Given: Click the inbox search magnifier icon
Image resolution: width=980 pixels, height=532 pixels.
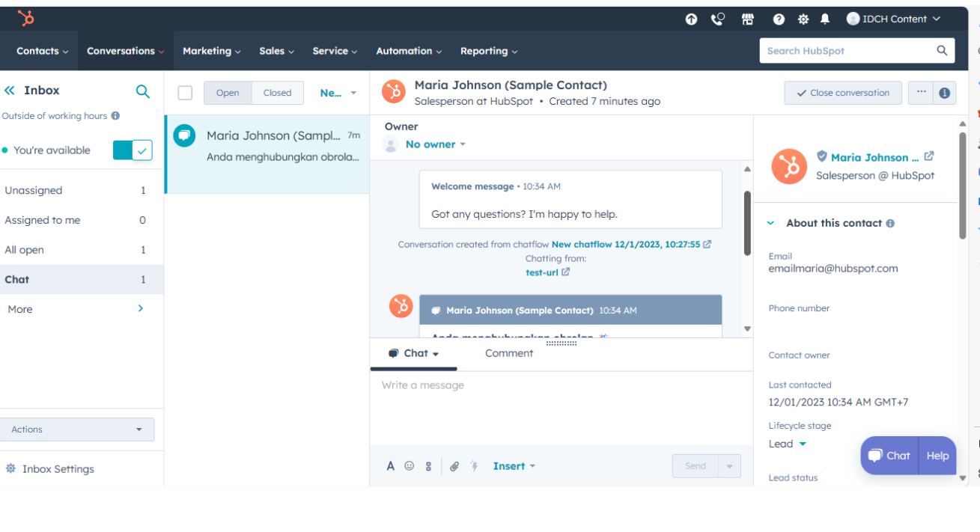Looking at the screenshot, I should (141, 91).
